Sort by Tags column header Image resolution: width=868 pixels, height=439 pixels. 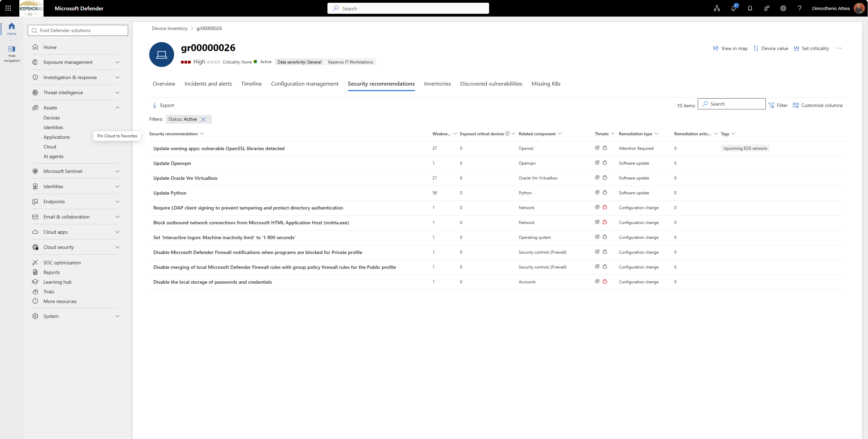coord(728,134)
